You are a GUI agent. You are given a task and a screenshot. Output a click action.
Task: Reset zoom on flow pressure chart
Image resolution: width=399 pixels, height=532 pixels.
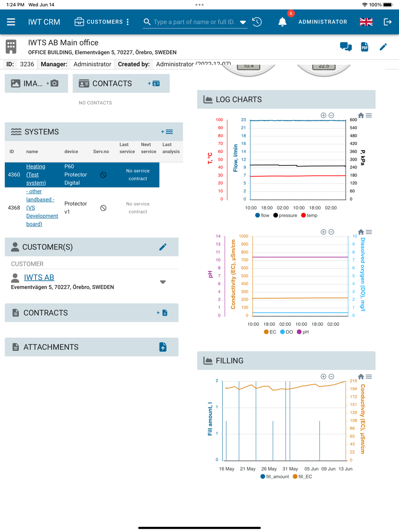(x=361, y=115)
